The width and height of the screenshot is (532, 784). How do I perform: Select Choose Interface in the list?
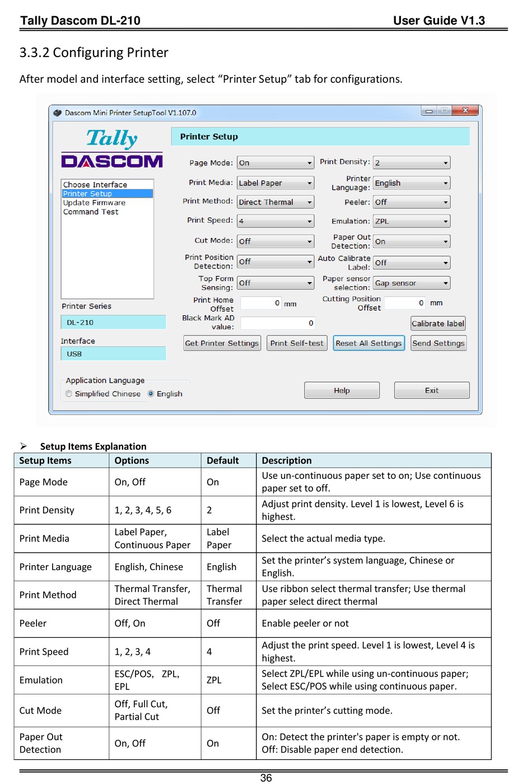tap(107, 185)
